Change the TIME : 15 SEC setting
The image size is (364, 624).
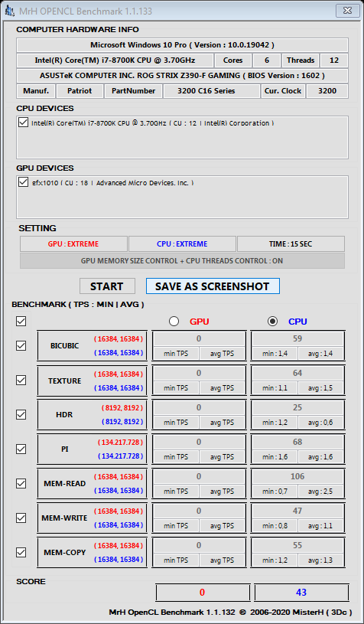291,244
